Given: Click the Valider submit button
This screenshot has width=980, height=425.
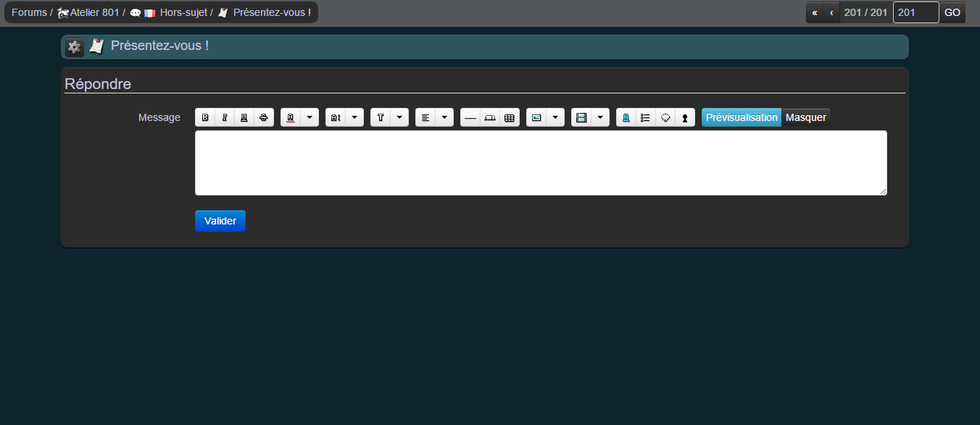Looking at the screenshot, I should tap(220, 221).
